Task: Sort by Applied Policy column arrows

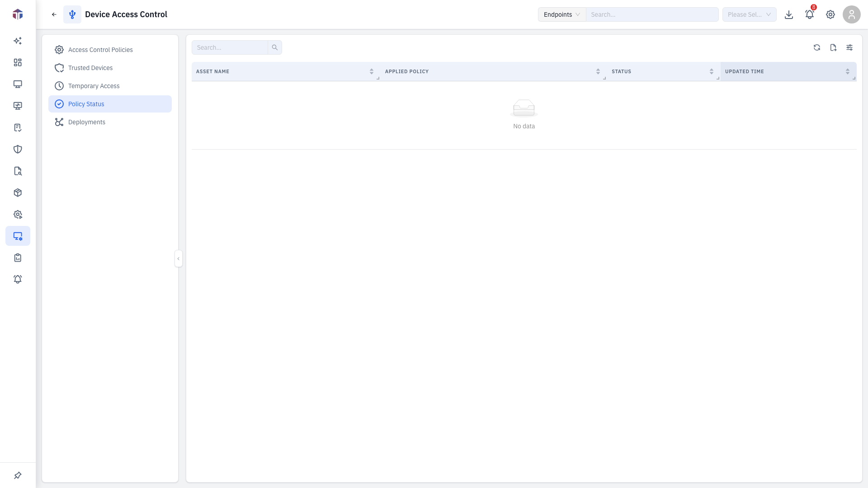Action: (598, 71)
